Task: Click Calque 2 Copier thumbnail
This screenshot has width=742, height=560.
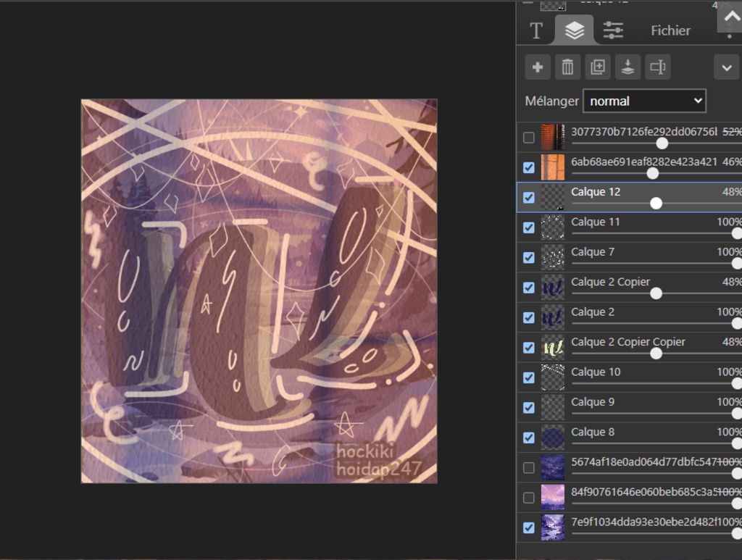Action: click(553, 288)
